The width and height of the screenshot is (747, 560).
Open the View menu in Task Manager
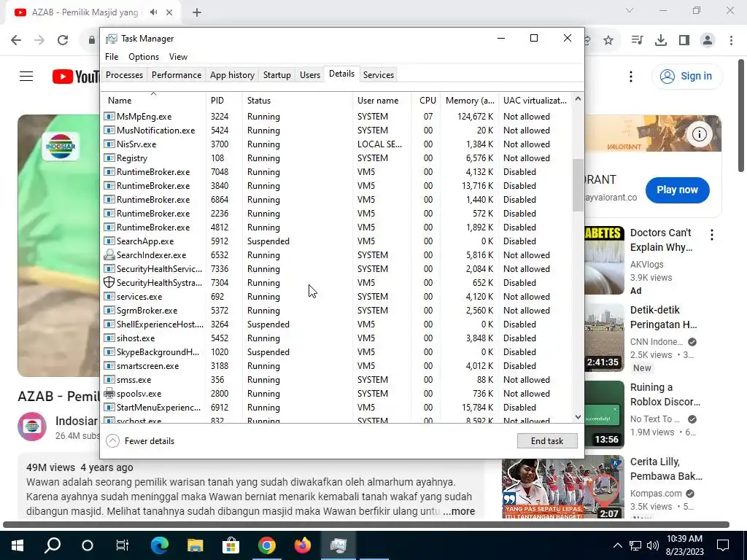click(x=178, y=57)
